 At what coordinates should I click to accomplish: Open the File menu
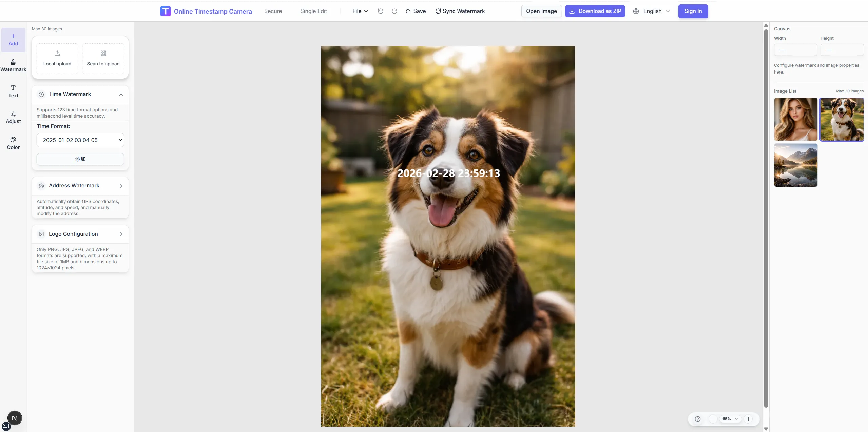click(359, 11)
